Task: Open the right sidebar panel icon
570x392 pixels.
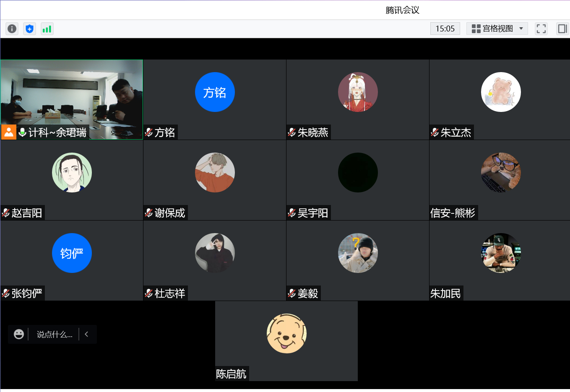Action: point(561,29)
